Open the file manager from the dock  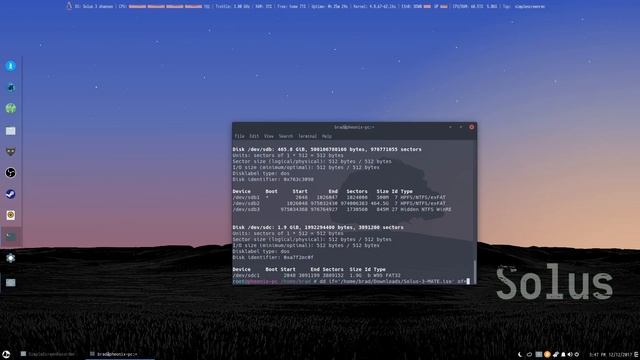pyautogui.click(x=11, y=131)
